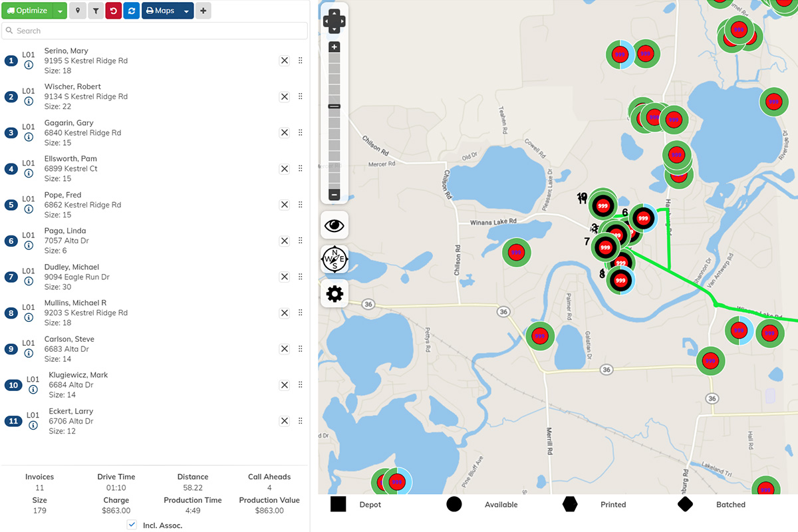The height and width of the screenshot is (532, 798).
Task: Open info icon for Paga, Linda
Action: [x=29, y=245]
